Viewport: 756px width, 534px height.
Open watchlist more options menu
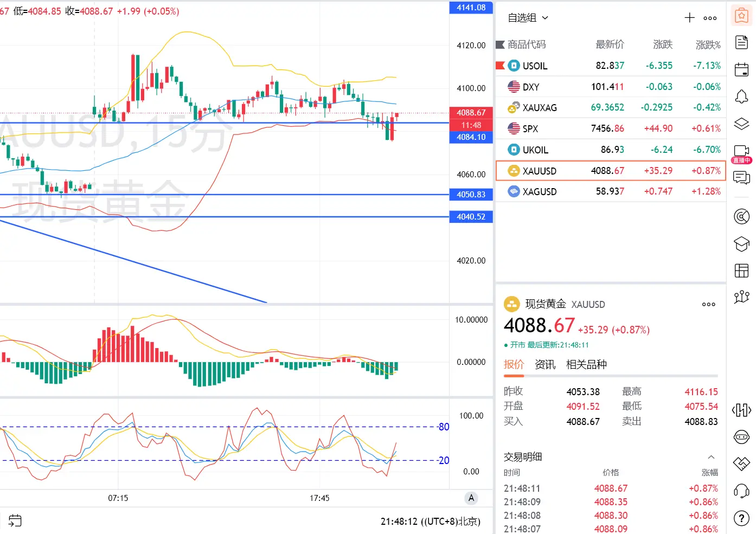click(710, 18)
